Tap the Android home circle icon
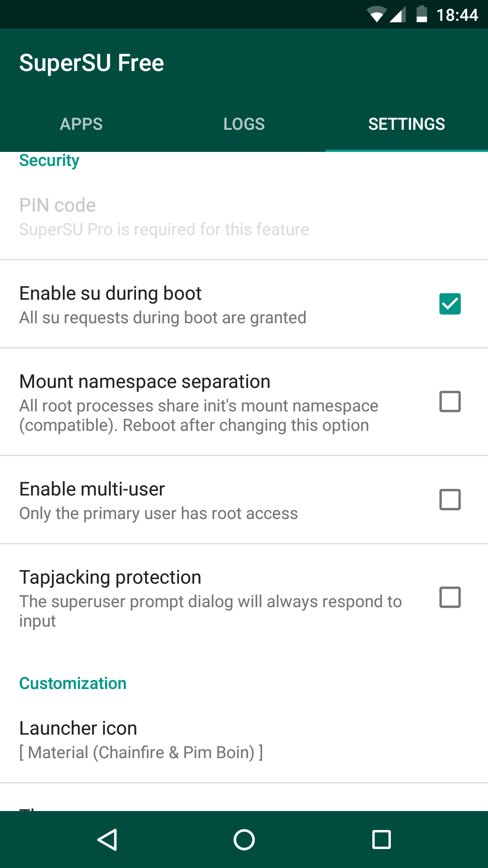 coord(244,840)
